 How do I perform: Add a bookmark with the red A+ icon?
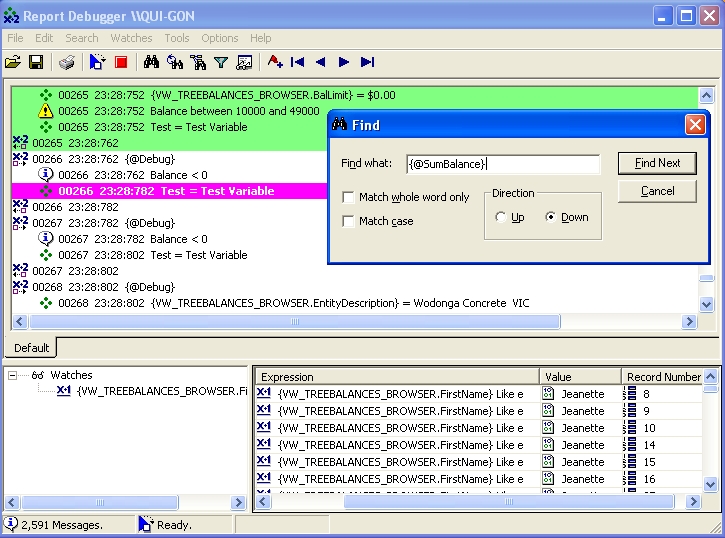[x=275, y=62]
